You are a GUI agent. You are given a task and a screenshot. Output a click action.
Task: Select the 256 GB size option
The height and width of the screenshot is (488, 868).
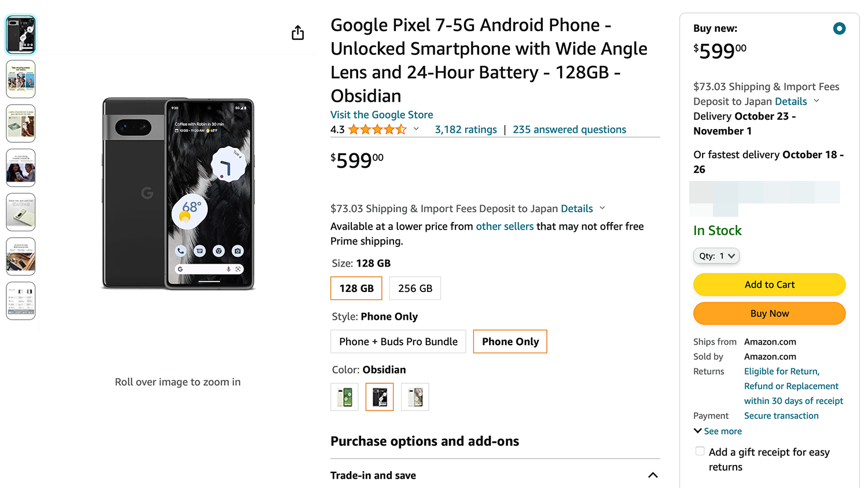point(415,289)
